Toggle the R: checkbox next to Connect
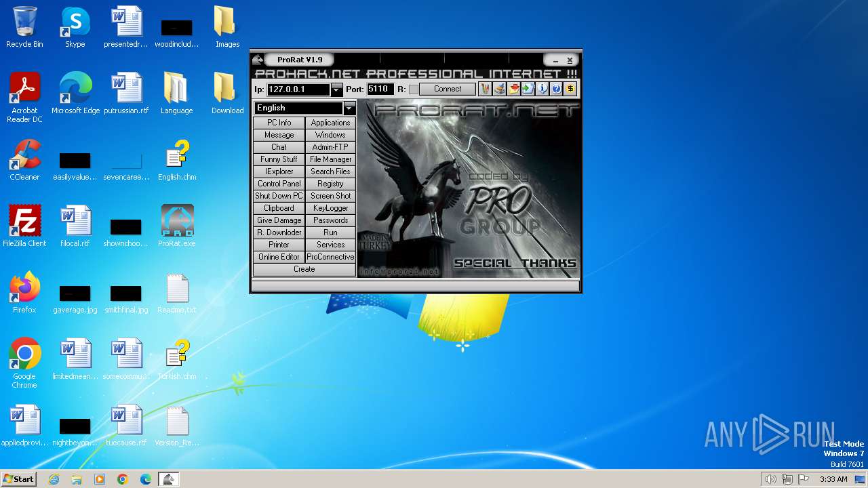The width and height of the screenshot is (868, 488). pyautogui.click(x=414, y=89)
